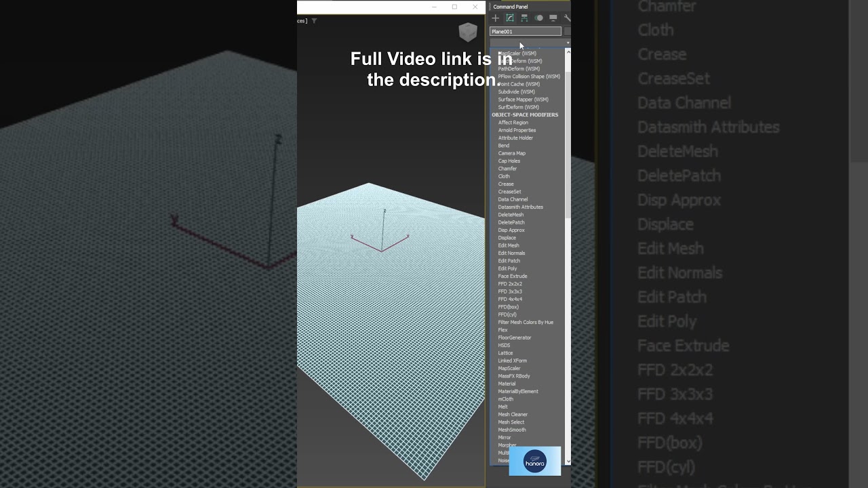The image size is (868, 488).
Task: Apply the FFD 4x4x4 modifier
Action: tap(510, 299)
